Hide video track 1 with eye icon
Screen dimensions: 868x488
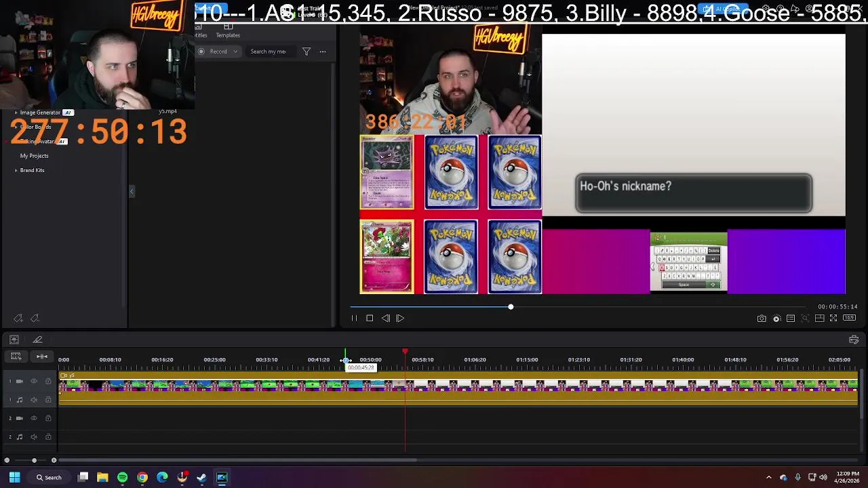pyautogui.click(x=34, y=381)
